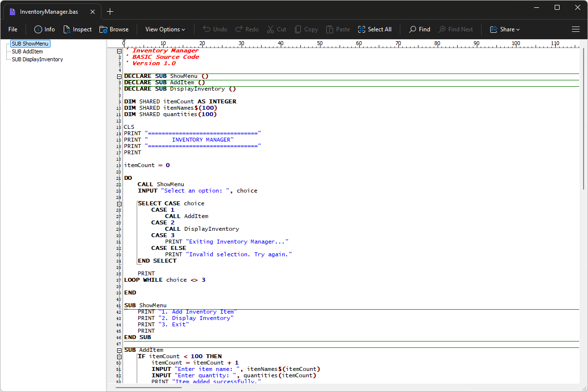The image size is (588, 392).
Task: Click 'LOOP WHILE choice <> 3' line
Action: (165, 280)
